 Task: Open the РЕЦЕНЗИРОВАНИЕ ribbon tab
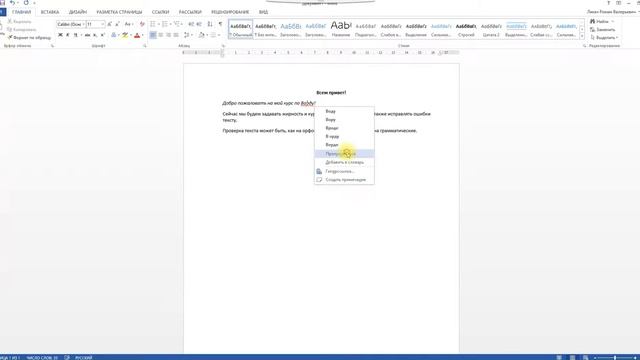[x=230, y=12]
